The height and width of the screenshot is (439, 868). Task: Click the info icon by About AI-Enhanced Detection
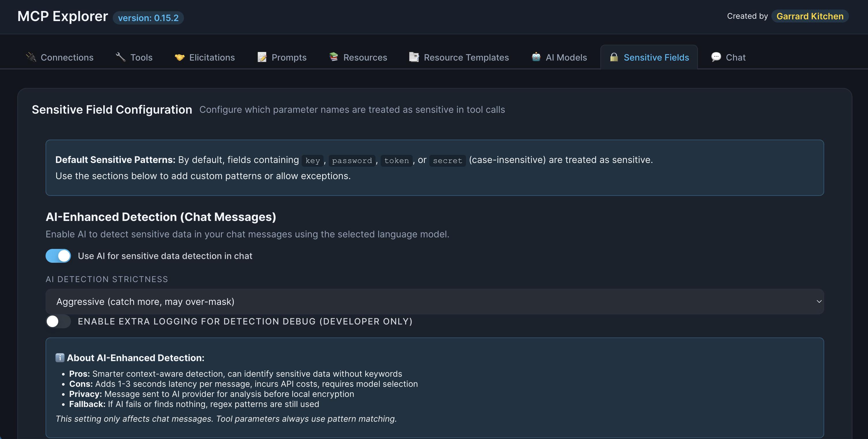tap(60, 357)
